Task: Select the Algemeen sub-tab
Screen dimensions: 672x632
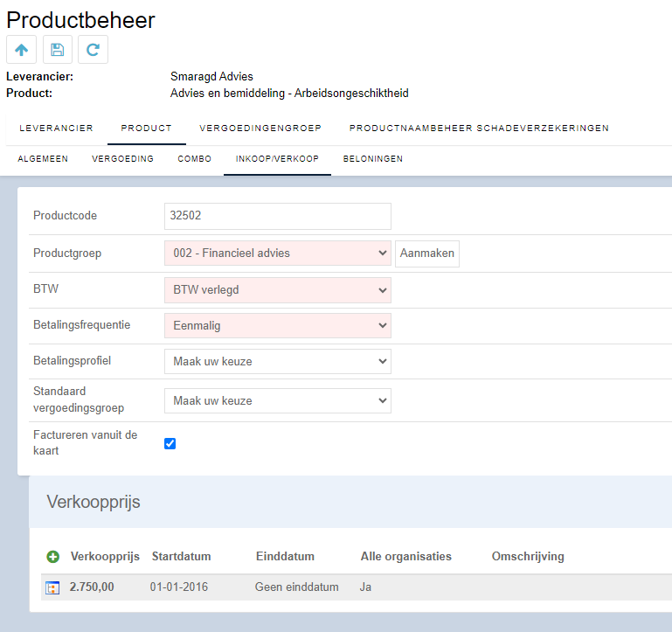Action: (x=43, y=159)
